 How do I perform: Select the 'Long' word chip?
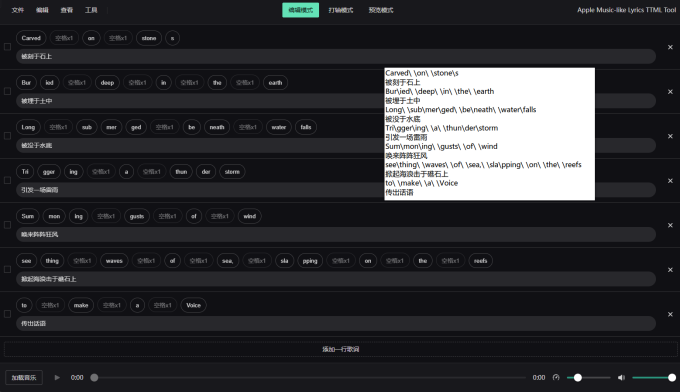28,127
